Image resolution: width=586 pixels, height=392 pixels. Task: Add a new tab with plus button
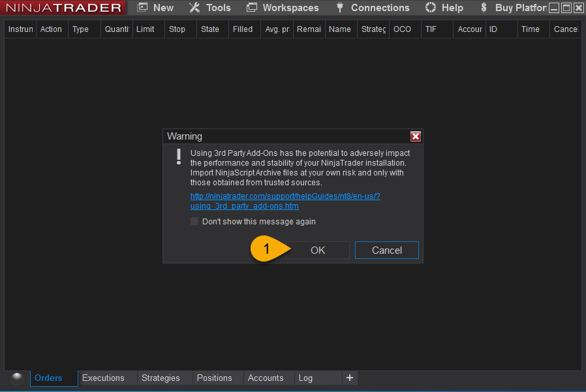(x=350, y=378)
